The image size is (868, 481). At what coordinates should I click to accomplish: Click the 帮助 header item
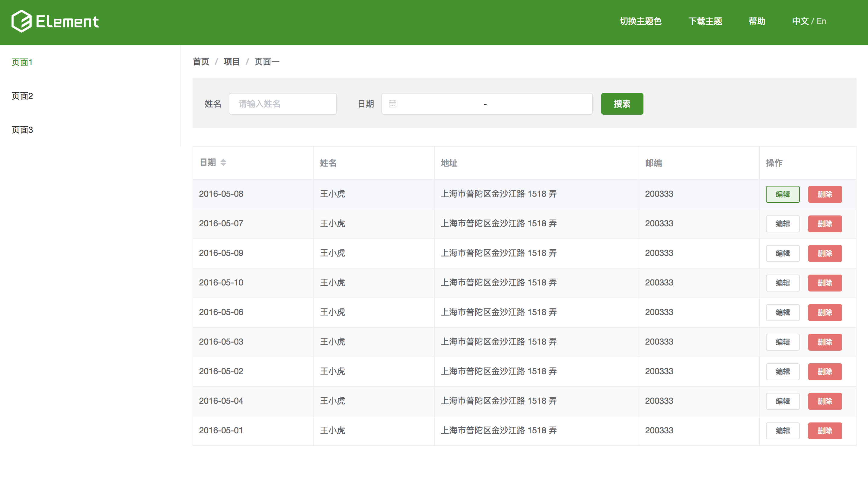[757, 21]
